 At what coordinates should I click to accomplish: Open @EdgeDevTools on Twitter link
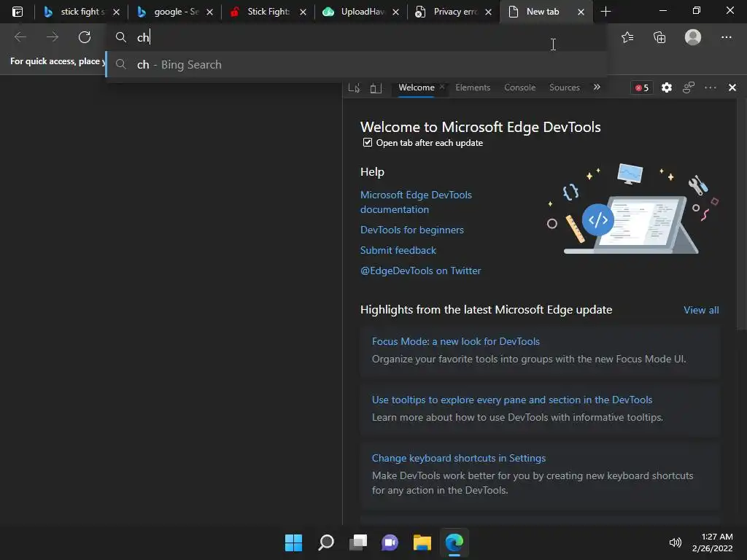click(x=421, y=271)
